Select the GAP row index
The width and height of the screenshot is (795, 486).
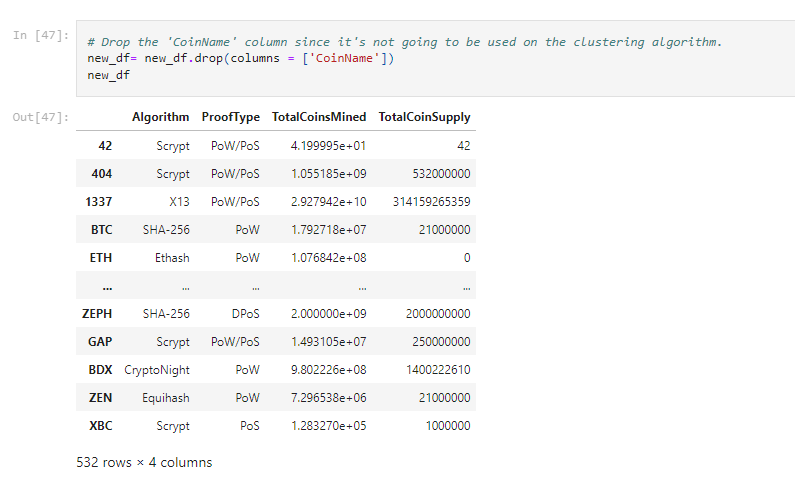100,342
